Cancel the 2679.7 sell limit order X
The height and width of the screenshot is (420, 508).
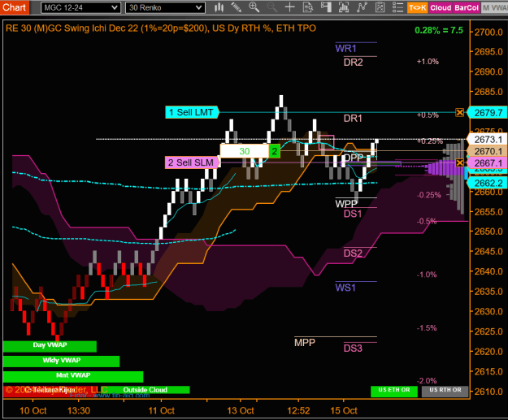(x=460, y=112)
